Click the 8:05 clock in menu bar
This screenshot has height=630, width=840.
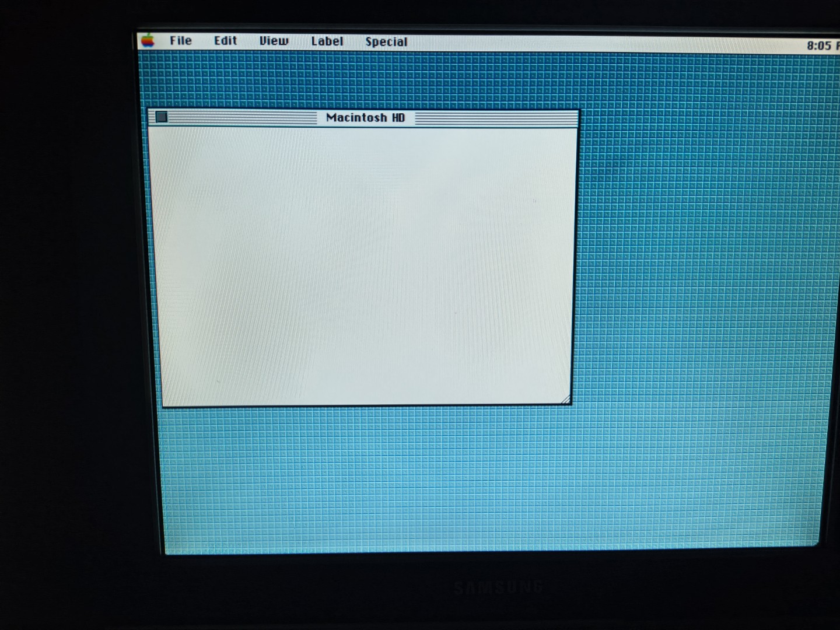pos(820,45)
